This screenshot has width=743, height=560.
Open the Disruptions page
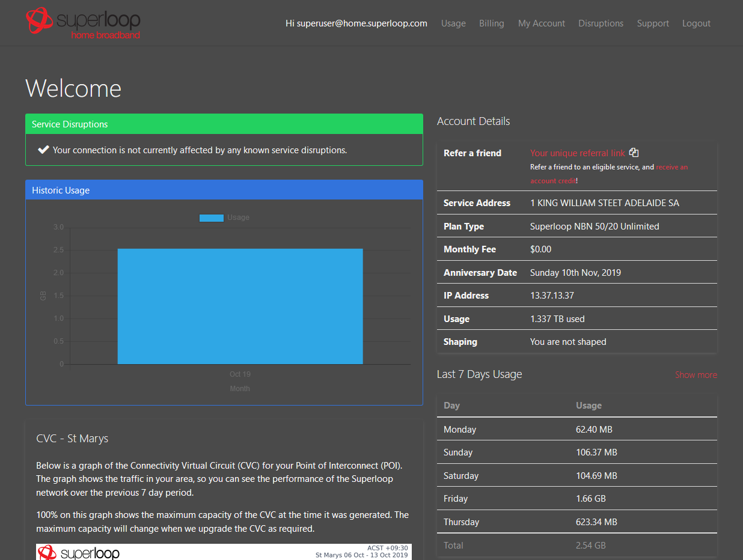click(601, 23)
